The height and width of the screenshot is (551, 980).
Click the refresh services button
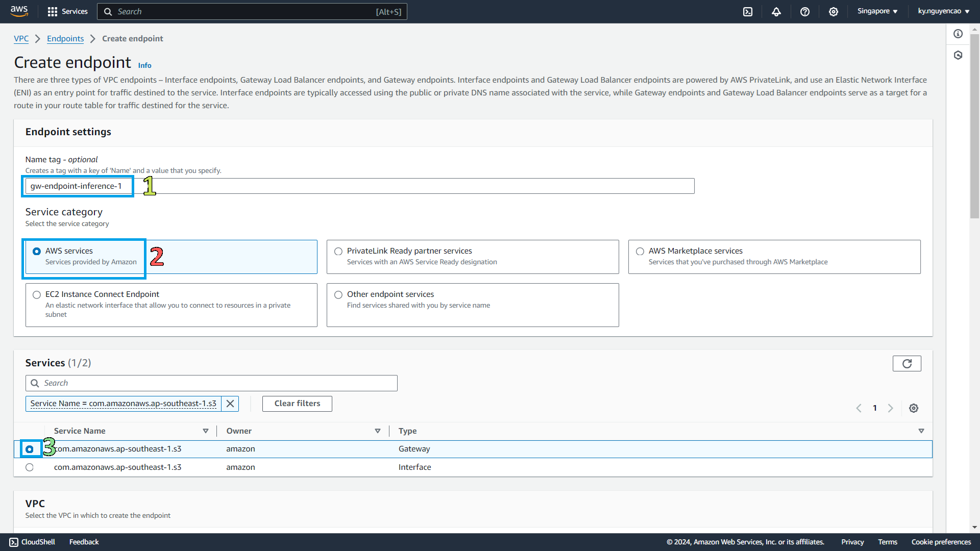coord(906,364)
